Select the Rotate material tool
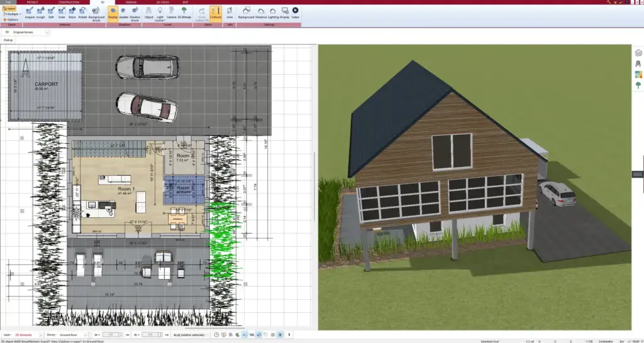 click(x=83, y=13)
